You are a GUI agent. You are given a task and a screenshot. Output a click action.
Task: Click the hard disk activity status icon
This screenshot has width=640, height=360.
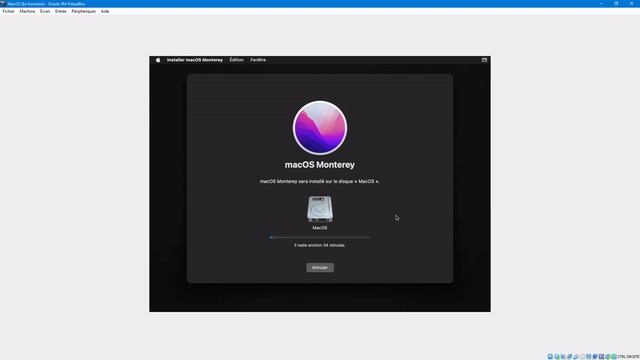(550, 357)
